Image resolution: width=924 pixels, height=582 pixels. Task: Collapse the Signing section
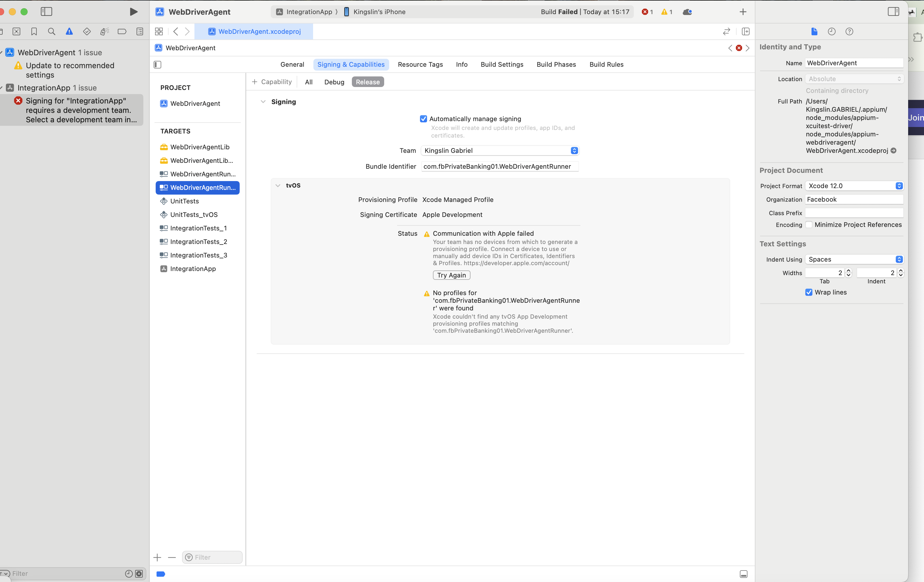[263, 102]
